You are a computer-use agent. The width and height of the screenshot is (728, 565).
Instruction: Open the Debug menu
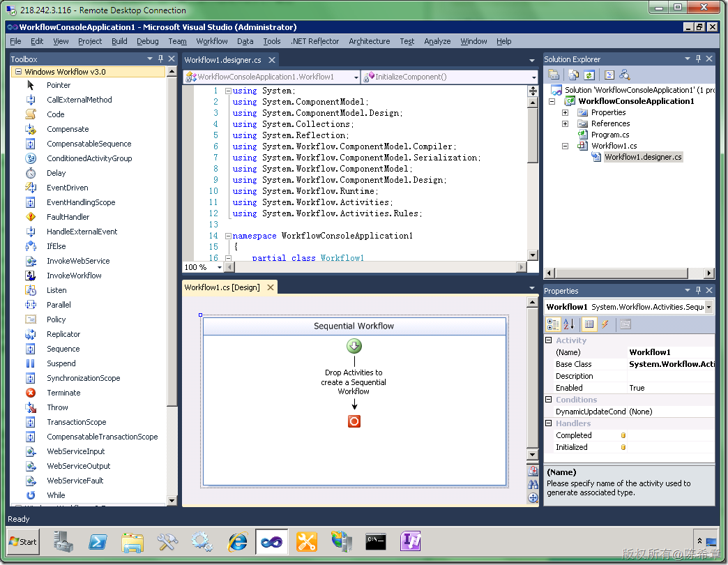tap(148, 41)
